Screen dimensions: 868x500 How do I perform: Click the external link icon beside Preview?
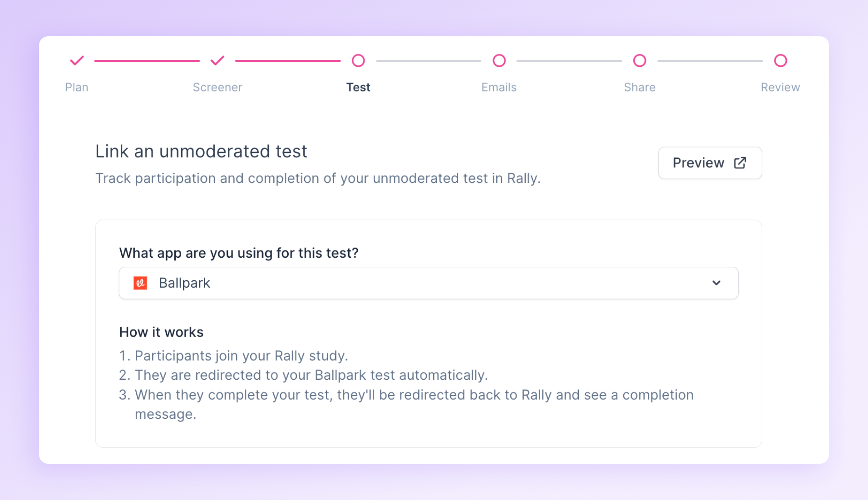click(x=740, y=163)
